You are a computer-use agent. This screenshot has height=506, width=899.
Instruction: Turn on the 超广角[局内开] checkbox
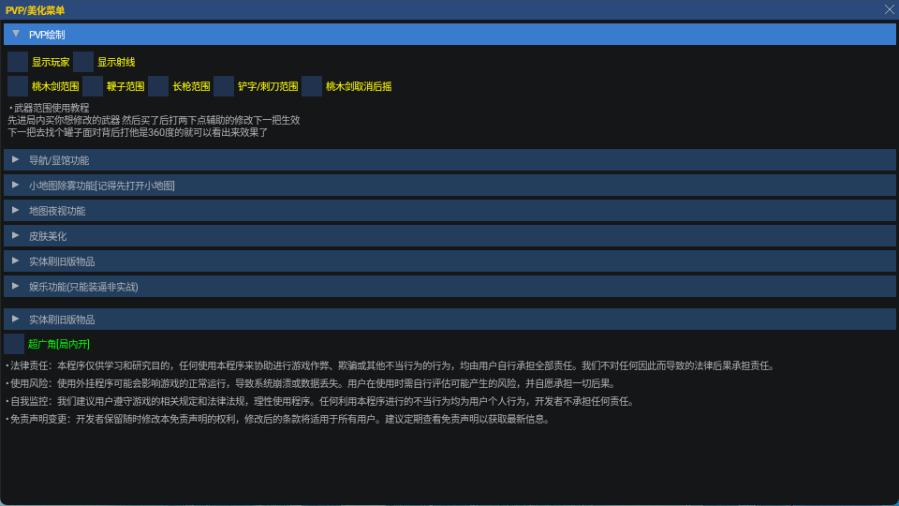tap(14, 344)
